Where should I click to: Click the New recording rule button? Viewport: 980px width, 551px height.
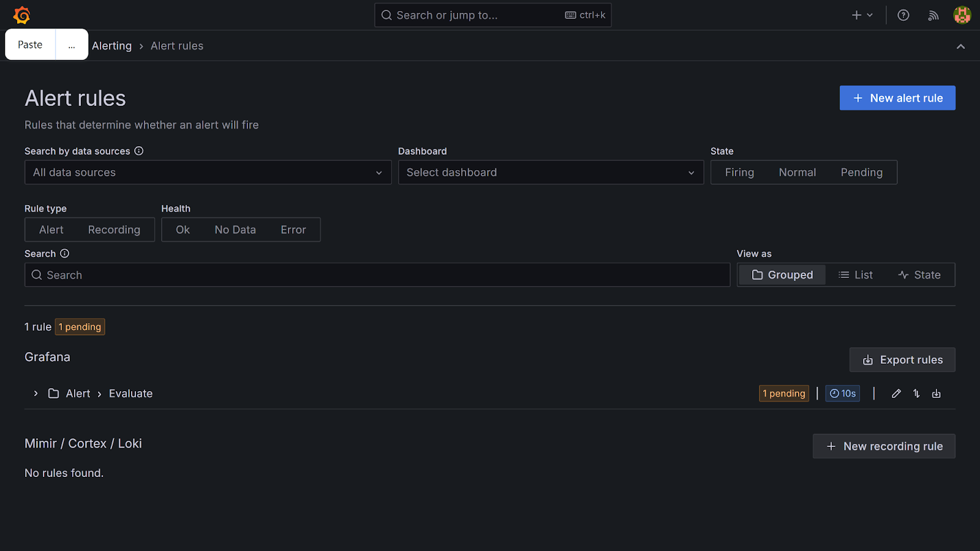point(884,446)
